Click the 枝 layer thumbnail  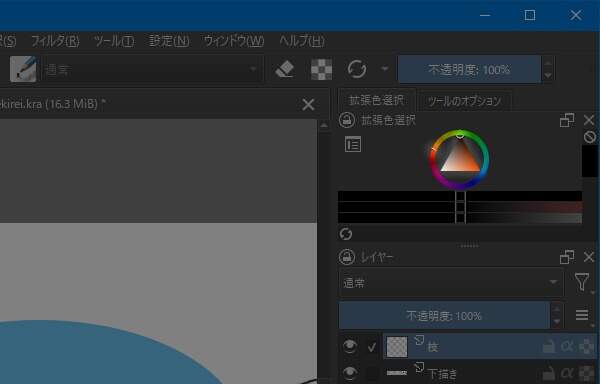(397, 347)
